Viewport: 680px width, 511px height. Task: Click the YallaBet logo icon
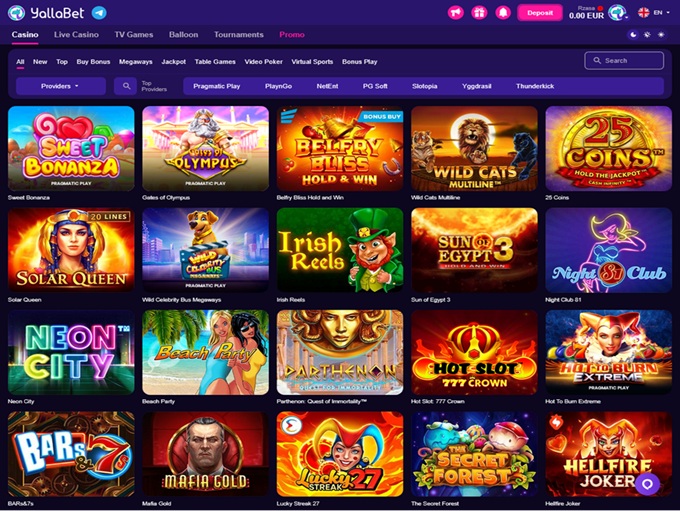(16, 13)
